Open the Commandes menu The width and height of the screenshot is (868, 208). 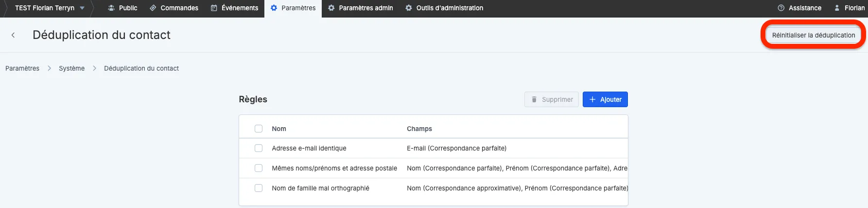(x=174, y=8)
